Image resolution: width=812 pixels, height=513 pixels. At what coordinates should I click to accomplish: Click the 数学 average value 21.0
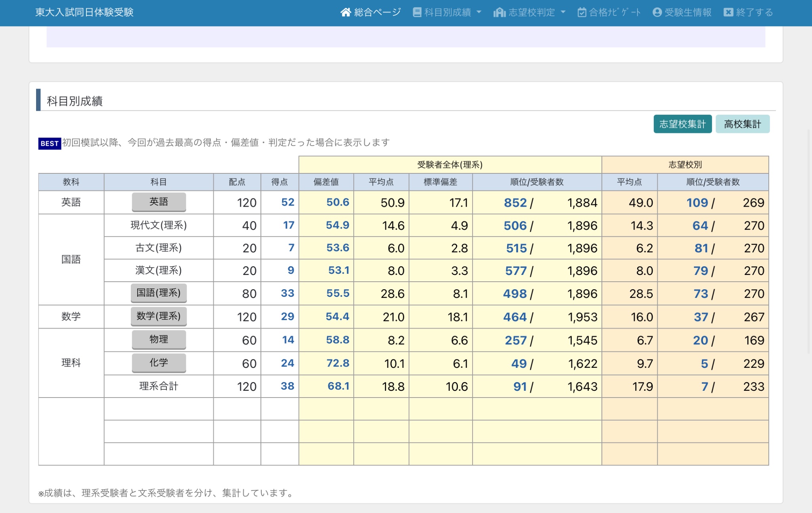(393, 317)
